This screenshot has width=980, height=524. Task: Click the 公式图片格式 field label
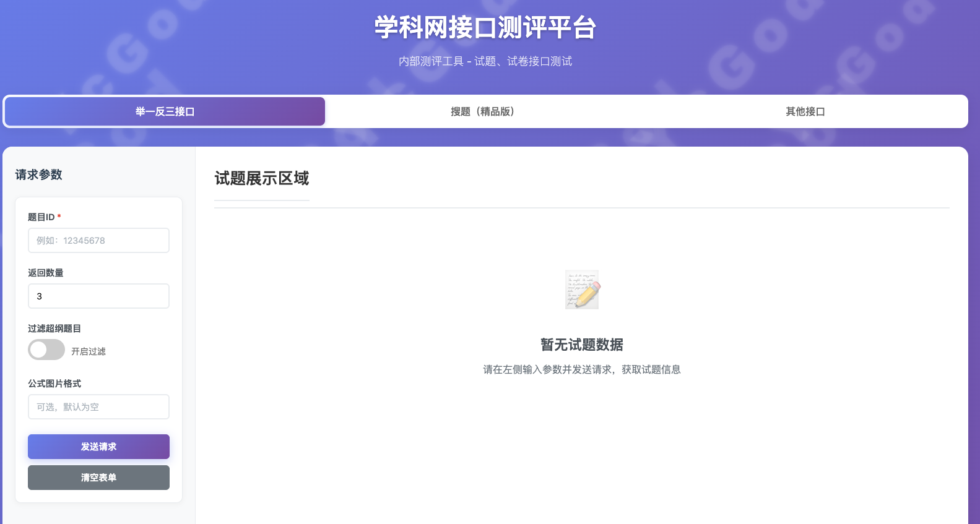coord(54,384)
